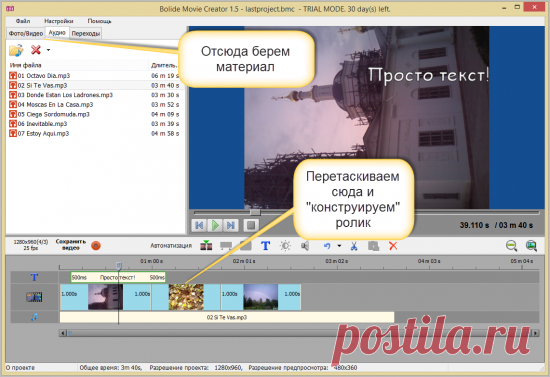Click the speaker icon of 07 Estoy Aqui.mp3
Image resolution: width=550 pixels, height=377 pixels.
click(13, 133)
